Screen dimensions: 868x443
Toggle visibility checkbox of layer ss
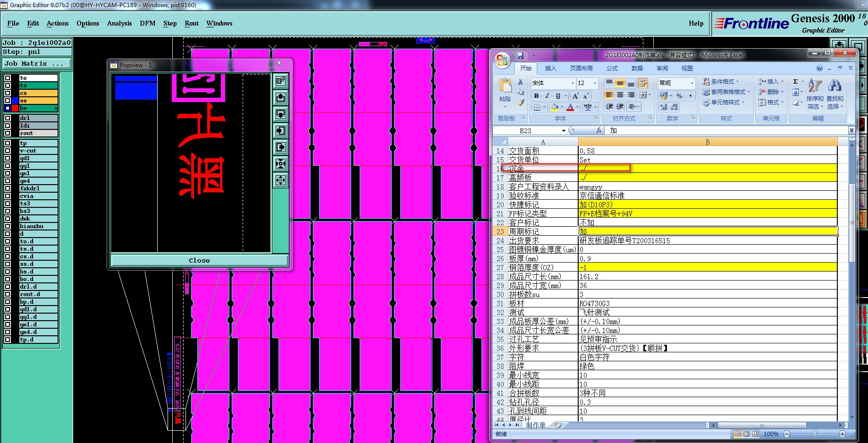(8, 101)
